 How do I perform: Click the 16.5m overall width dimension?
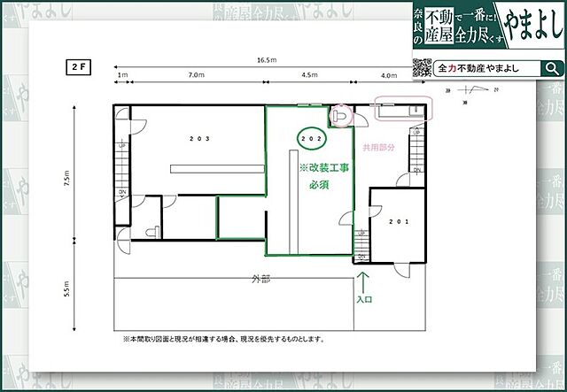point(267,60)
